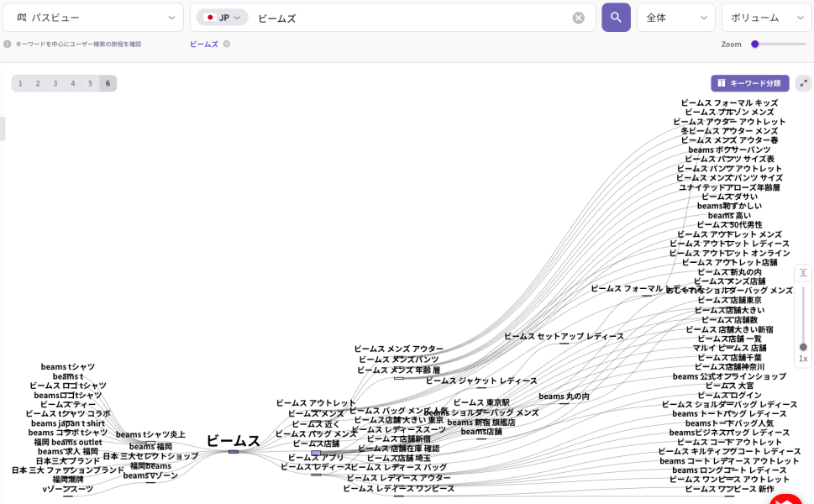Click the ビームス フォーマル キッズ node
Screen dimensions: 814x504
[x=729, y=102]
